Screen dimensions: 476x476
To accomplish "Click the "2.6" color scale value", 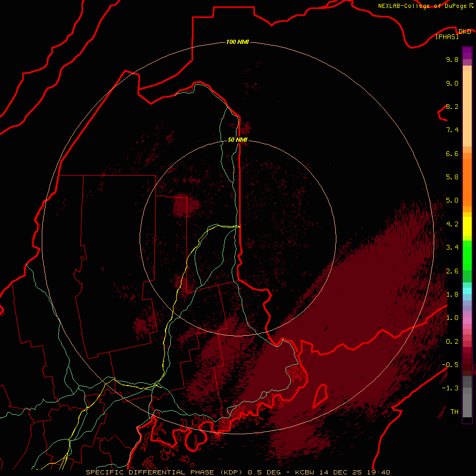I will 452,271.
